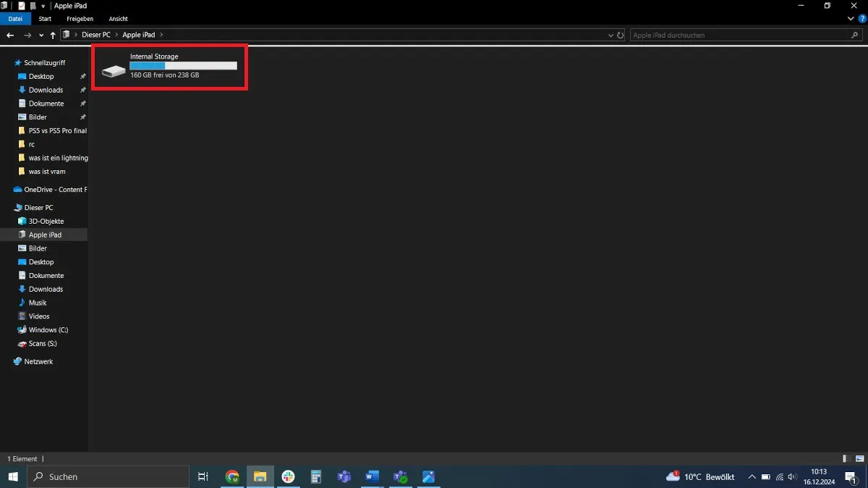Open the volume control in system tray
This screenshot has height=488, width=868.
(x=793, y=476)
